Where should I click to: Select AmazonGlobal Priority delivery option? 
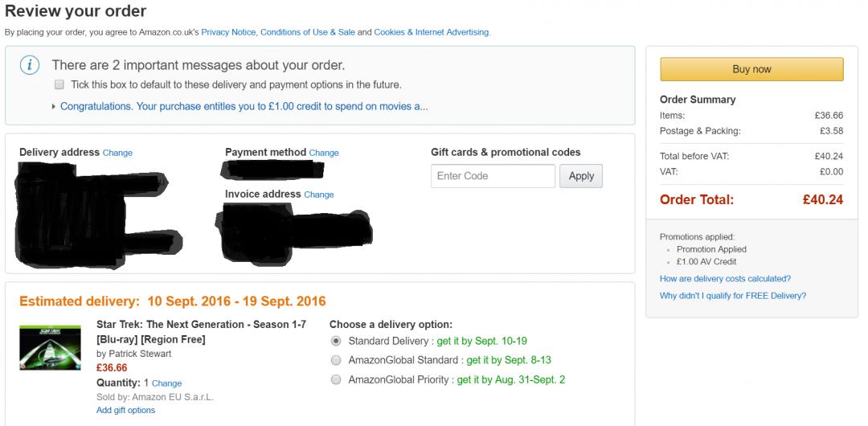point(336,379)
